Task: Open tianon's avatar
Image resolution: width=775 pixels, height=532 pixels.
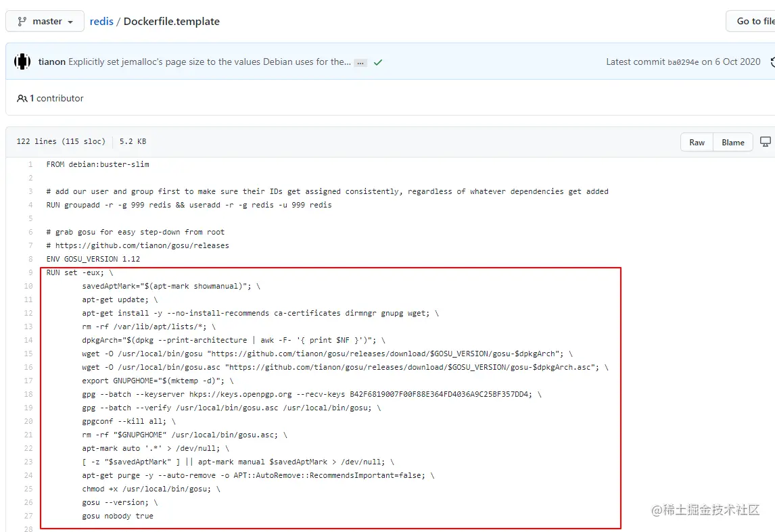Action: (x=22, y=62)
